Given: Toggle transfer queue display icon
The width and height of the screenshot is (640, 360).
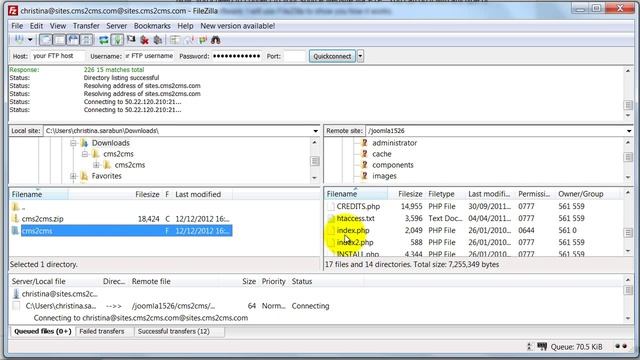Looking at the screenshot, I should pyautogui.click(x=87, y=40).
